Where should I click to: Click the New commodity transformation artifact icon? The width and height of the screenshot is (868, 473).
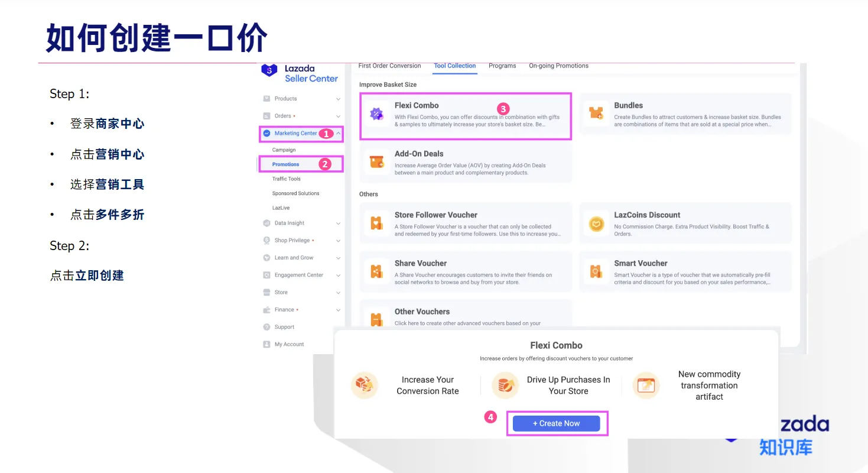click(646, 385)
